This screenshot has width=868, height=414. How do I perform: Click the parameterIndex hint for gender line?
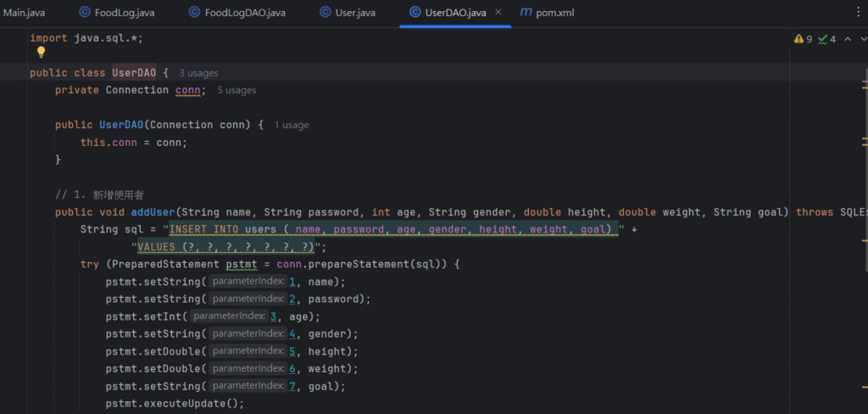[x=248, y=334]
